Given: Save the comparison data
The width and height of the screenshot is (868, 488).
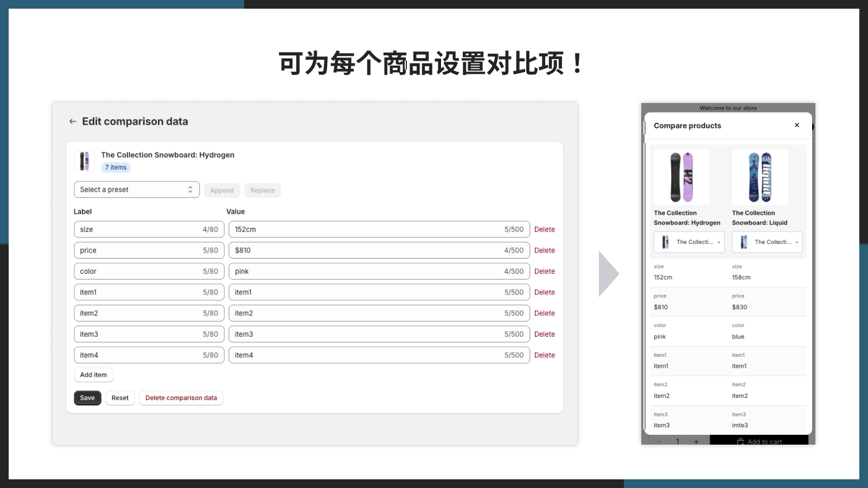Looking at the screenshot, I should [87, 398].
